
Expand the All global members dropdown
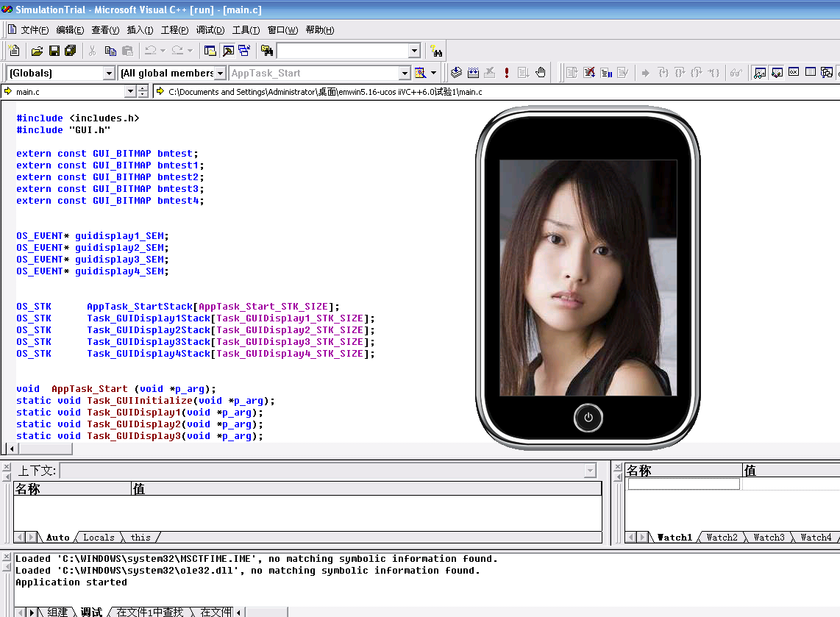[220, 73]
